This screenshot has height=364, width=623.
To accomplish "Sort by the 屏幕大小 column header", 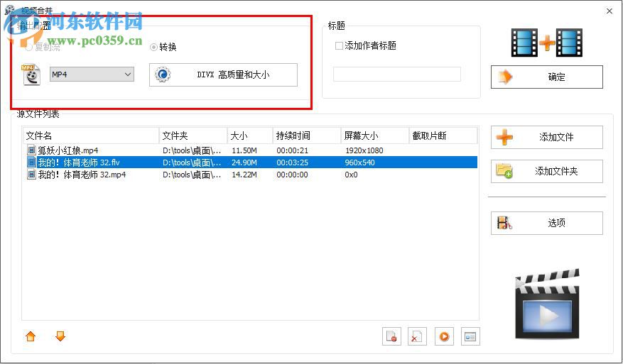I will 374,136.
